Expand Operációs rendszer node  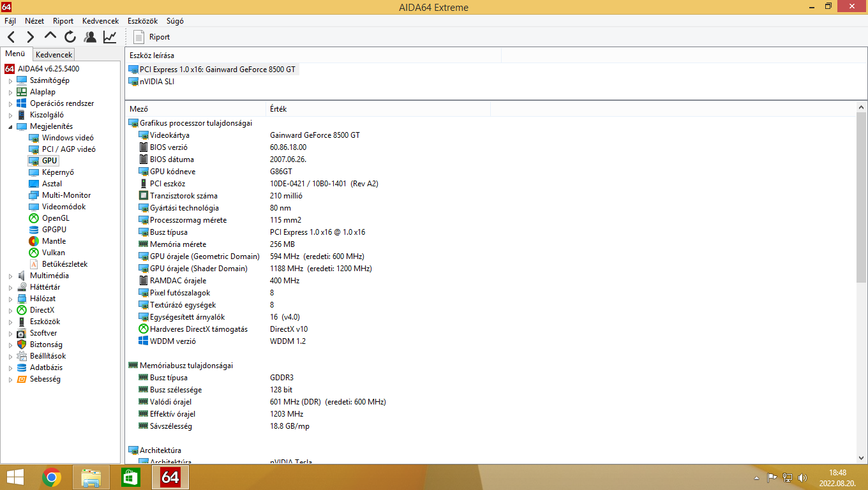[x=10, y=104]
